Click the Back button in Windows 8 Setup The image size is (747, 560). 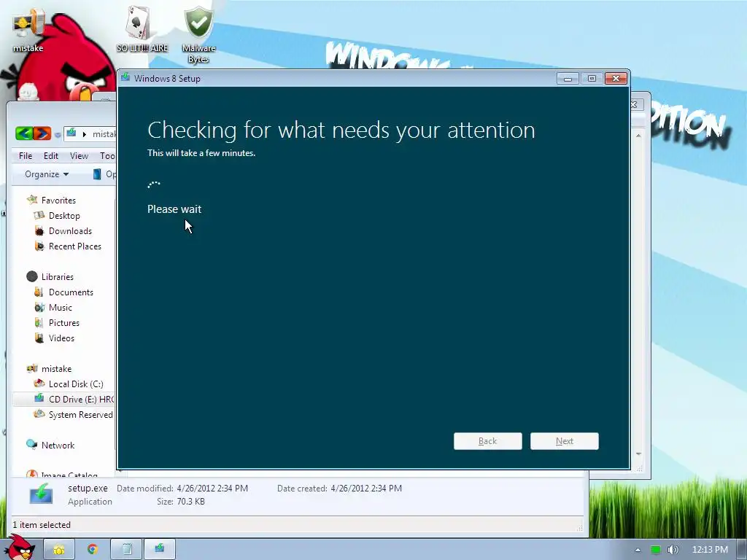pos(487,441)
